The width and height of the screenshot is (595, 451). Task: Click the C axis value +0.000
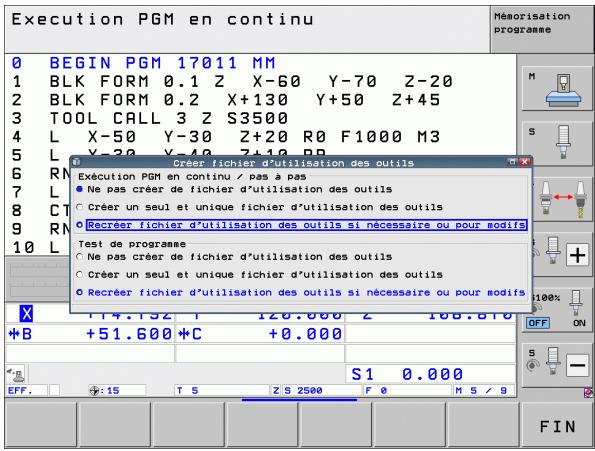tap(305, 334)
